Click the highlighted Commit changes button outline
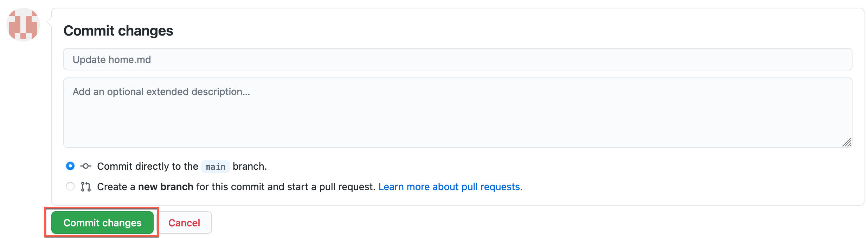This screenshot has width=868, height=238. tap(102, 222)
